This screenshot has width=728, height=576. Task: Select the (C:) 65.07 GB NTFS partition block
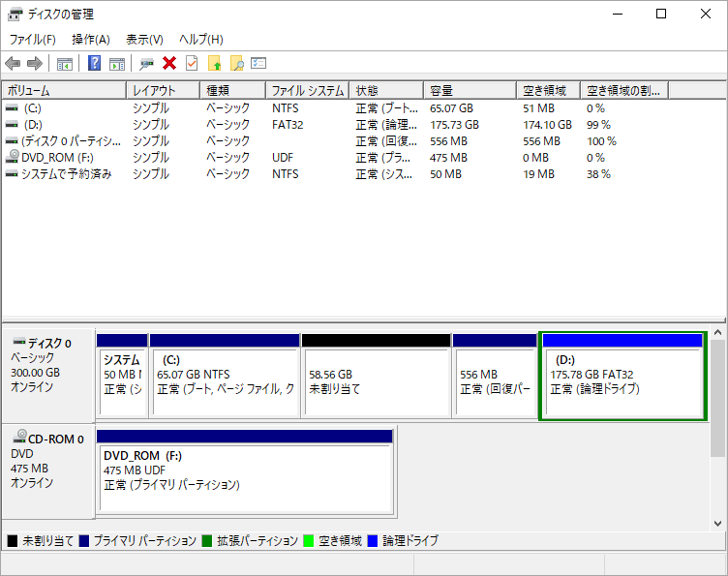225,376
